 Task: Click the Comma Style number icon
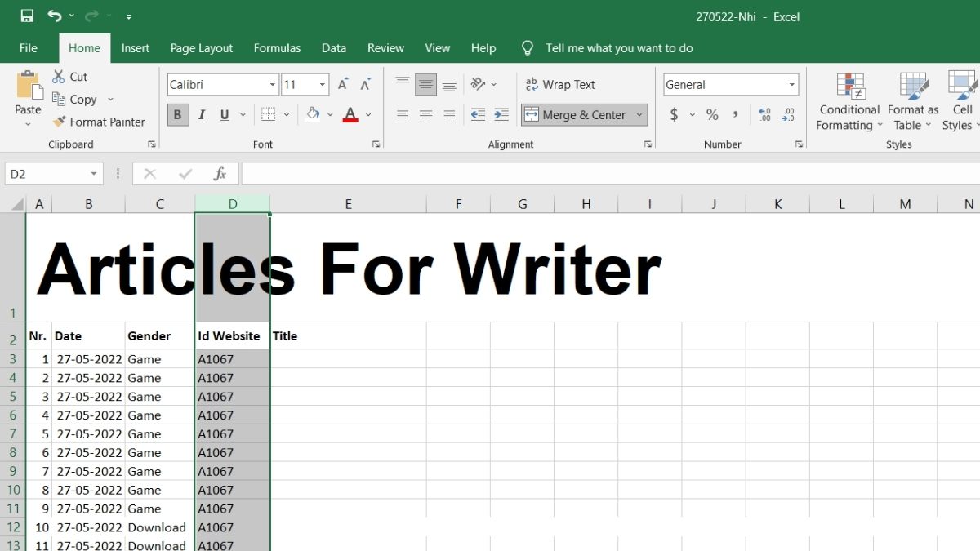[736, 114]
